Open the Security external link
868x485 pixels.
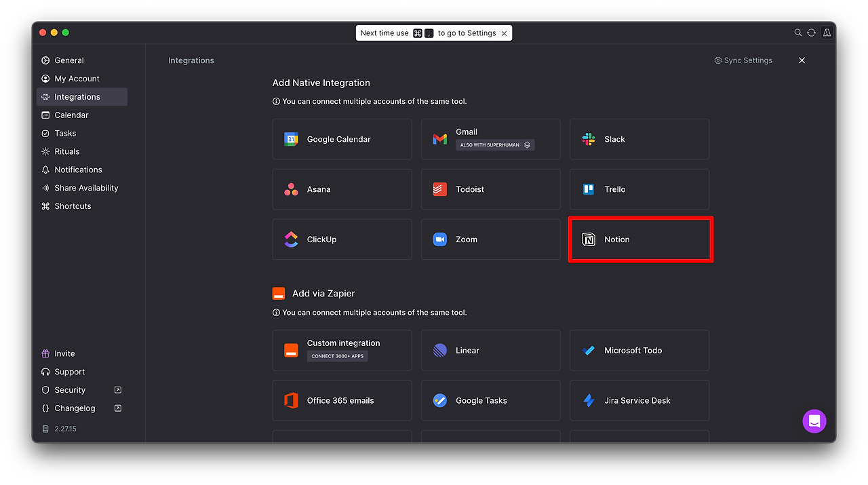(81, 390)
